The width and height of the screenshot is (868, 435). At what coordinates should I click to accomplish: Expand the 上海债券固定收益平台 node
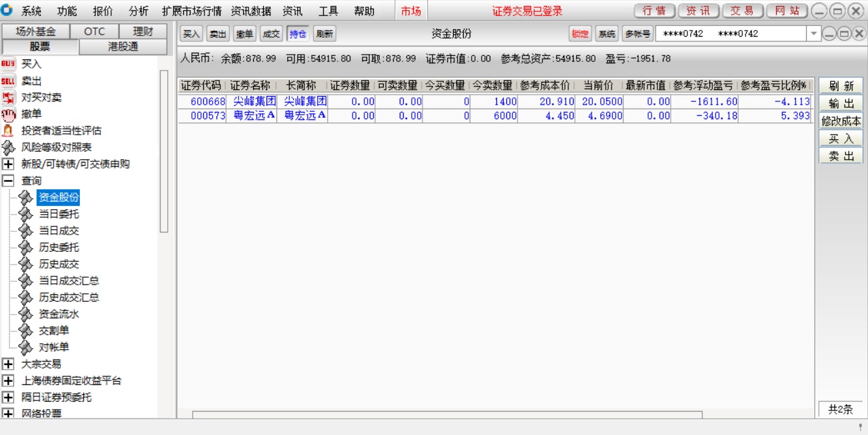click(x=8, y=380)
